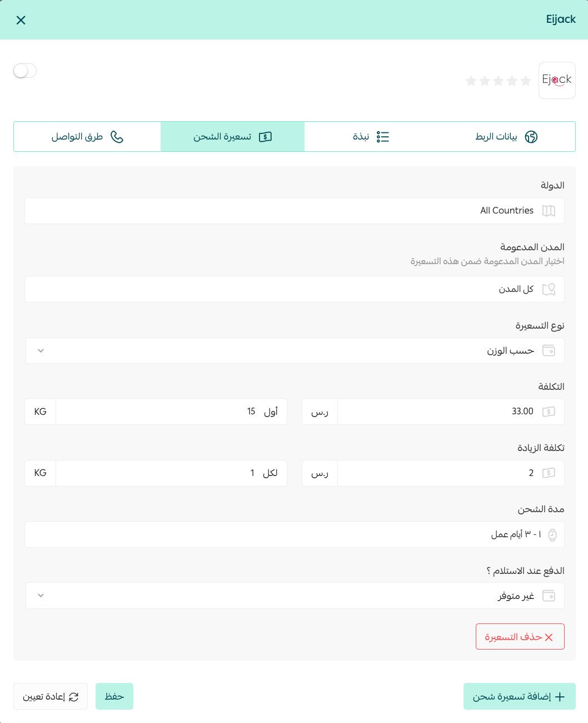Click the Ejack company logo thumbnail

point(557,80)
